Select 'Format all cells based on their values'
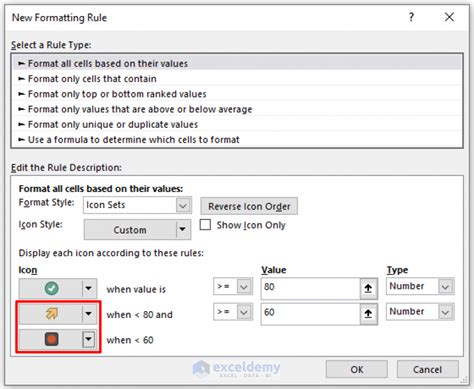The width and height of the screenshot is (474, 389). [x=237, y=63]
